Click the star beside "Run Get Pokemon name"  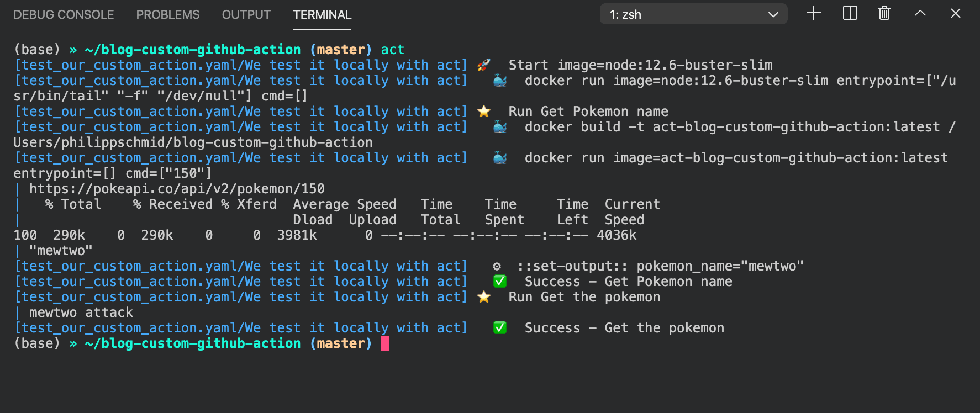pos(484,112)
